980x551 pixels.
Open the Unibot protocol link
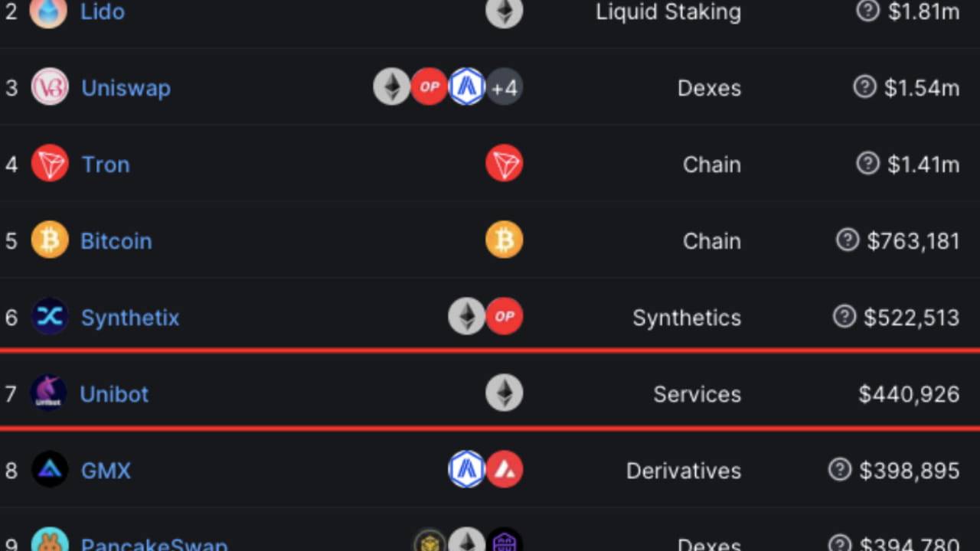(115, 394)
